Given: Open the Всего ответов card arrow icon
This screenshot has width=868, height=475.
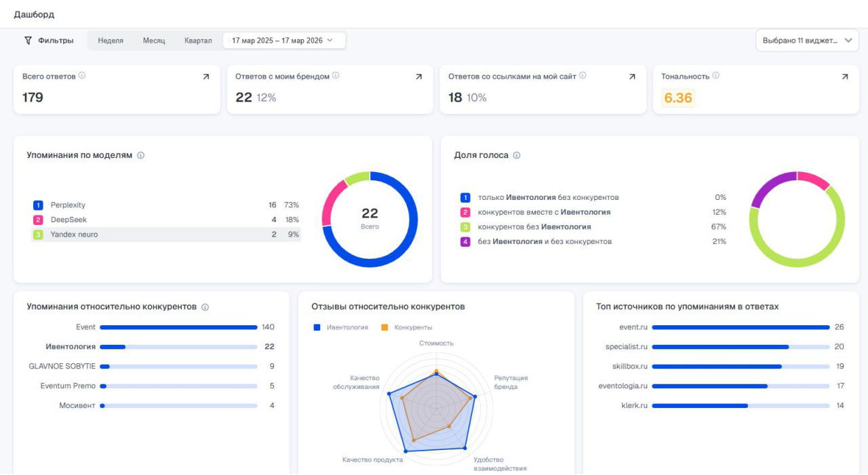Looking at the screenshot, I should click(x=206, y=77).
